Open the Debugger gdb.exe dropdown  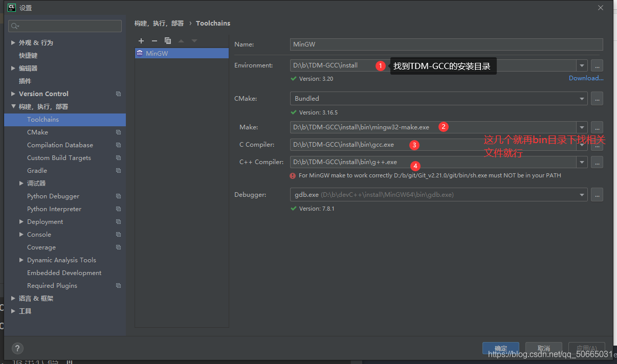pyautogui.click(x=582, y=195)
